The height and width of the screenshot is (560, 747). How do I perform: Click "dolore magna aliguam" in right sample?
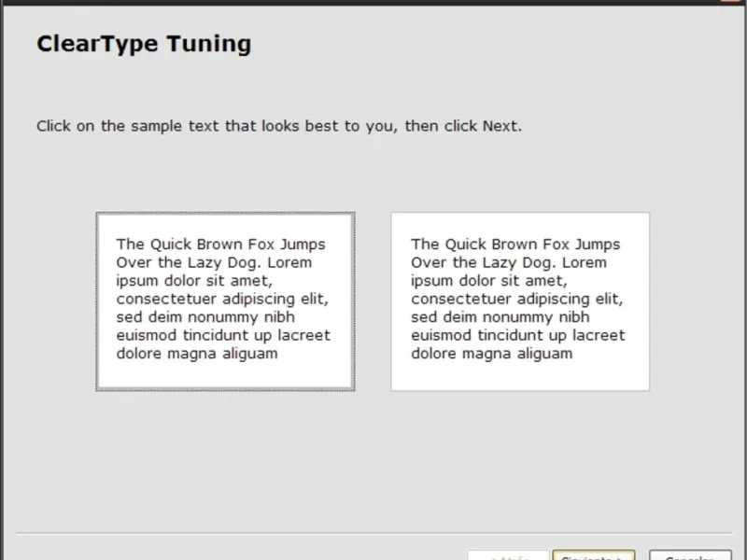tap(492, 354)
